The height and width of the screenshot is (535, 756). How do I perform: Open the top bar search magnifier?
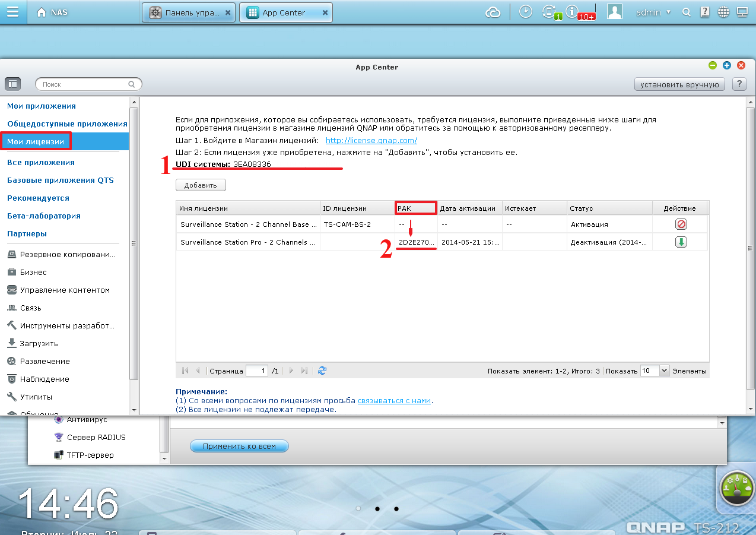pyautogui.click(x=687, y=12)
